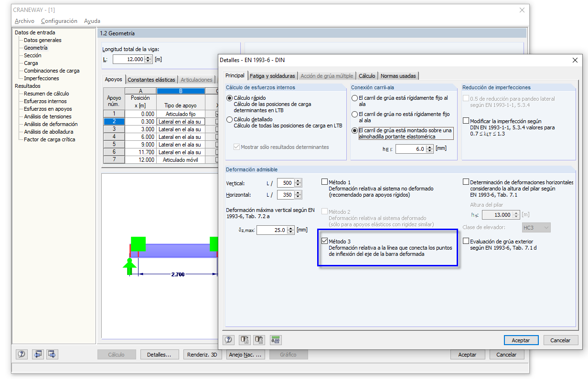Adjust the δz,max 25.0 spinner arrows

click(290, 230)
